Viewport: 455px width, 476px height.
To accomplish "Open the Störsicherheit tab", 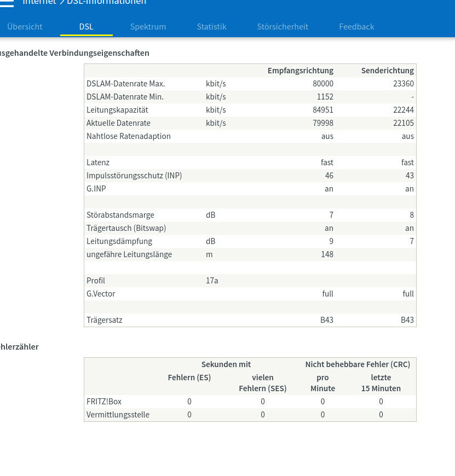I will pyautogui.click(x=283, y=27).
